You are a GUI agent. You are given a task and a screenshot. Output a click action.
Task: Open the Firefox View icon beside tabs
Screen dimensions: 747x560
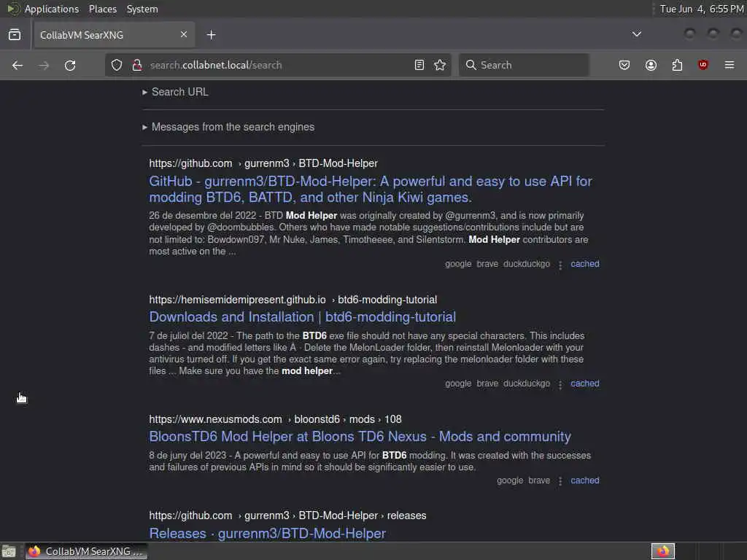pos(15,35)
